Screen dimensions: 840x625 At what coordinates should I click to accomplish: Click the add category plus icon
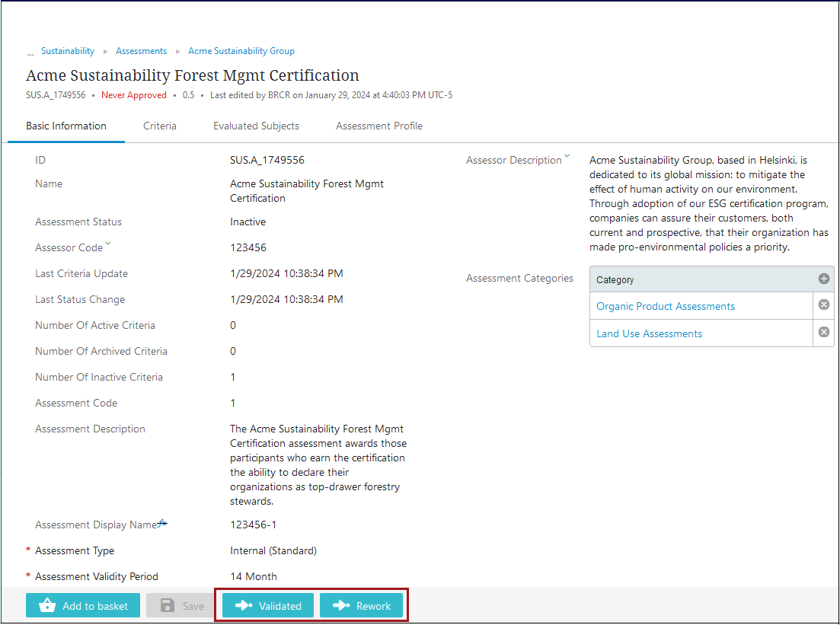(823, 279)
